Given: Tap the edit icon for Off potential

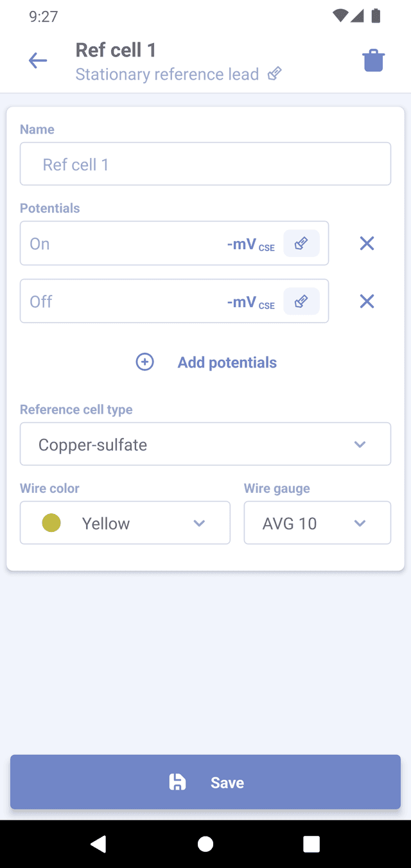Looking at the screenshot, I should click(x=301, y=301).
